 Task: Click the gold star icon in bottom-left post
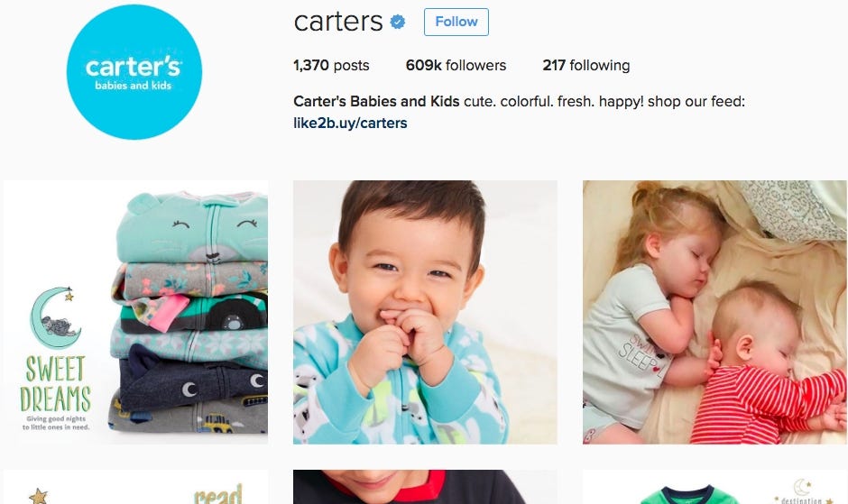point(38,496)
